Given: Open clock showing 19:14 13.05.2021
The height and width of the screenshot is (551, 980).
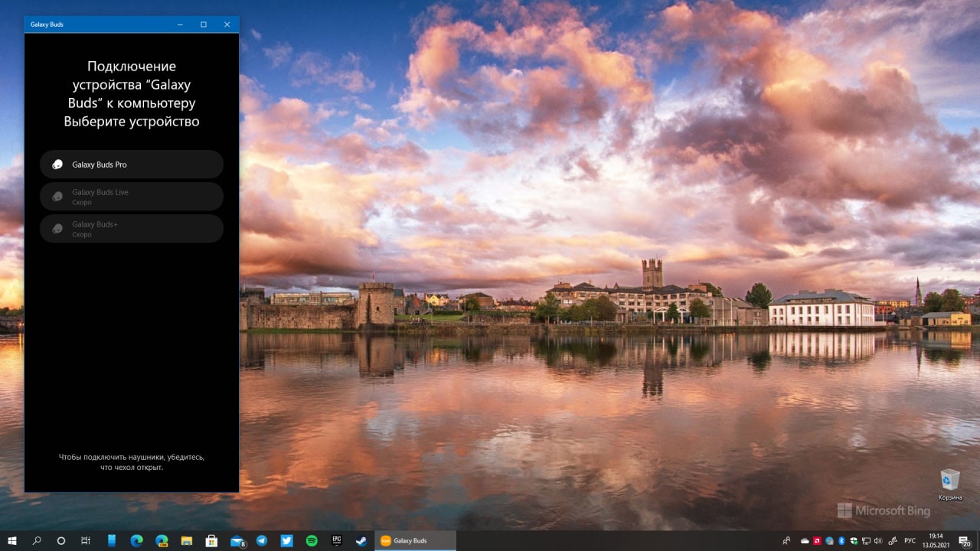Looking at the screenshot, I should coord(936,541).
